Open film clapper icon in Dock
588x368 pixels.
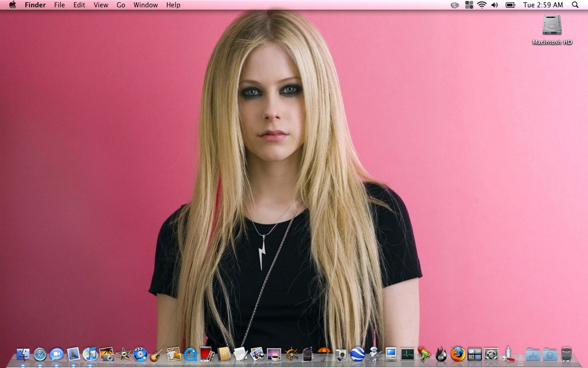coord(307,354)
